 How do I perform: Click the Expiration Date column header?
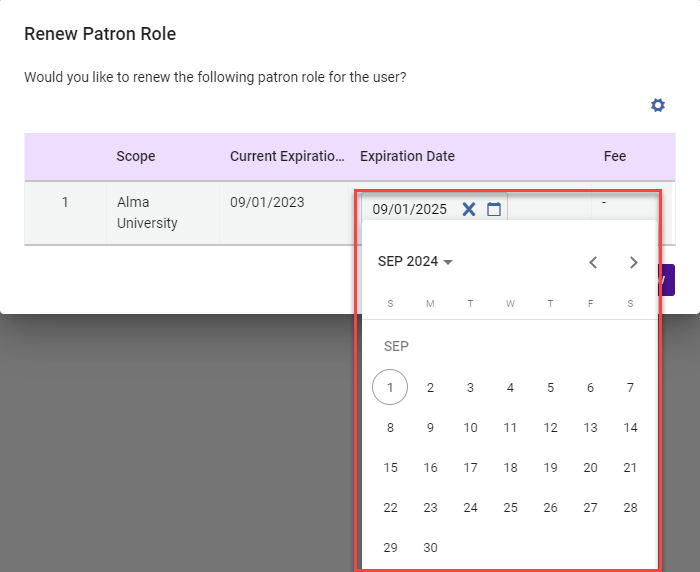tap(407, 156)
